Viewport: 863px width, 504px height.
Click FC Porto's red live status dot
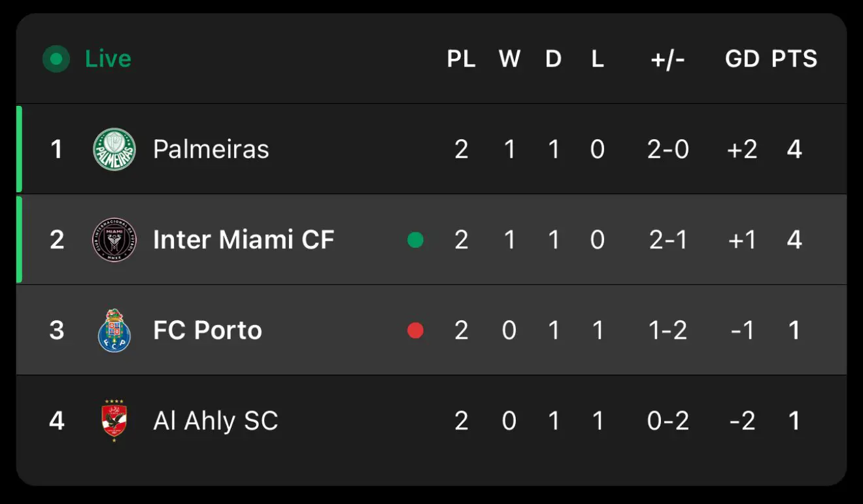pyautogui.click(x=415, y=330)
